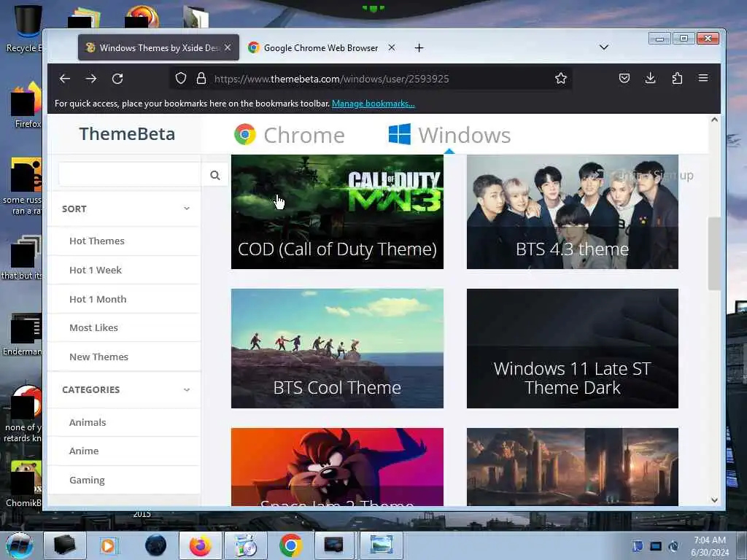The height and width of the screenshot is (560, 747).
Task: Open the ChomikBox desktop icon
Action: (x=24, y=483)
